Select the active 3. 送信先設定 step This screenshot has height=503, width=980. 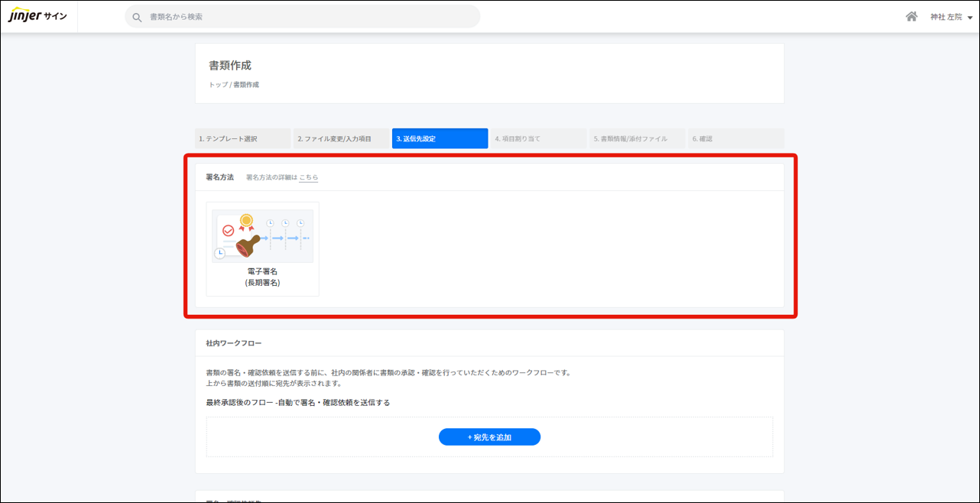pyautogui.click(x=440, y=139)
